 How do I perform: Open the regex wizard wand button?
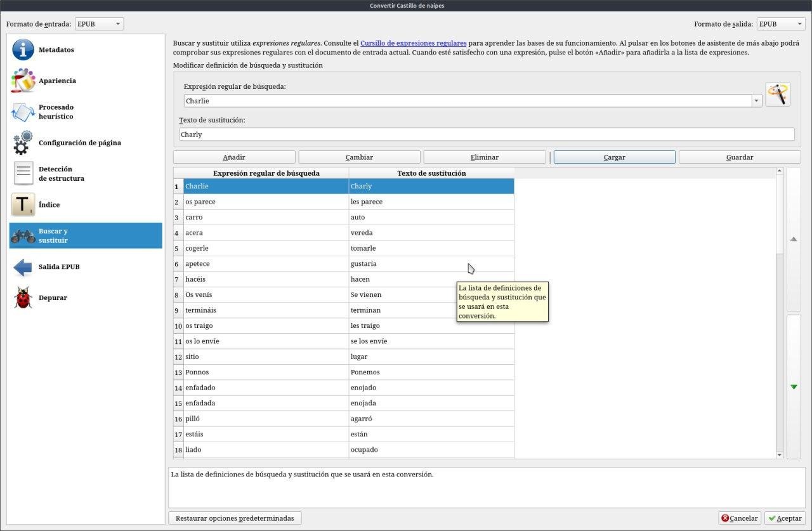pos(778,94)
